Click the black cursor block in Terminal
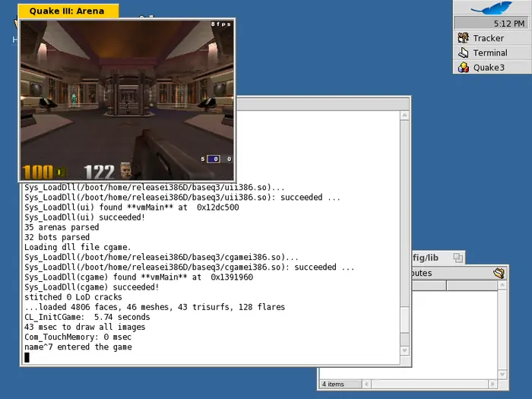The image size is (532, 399). click(x=27, y=357)
